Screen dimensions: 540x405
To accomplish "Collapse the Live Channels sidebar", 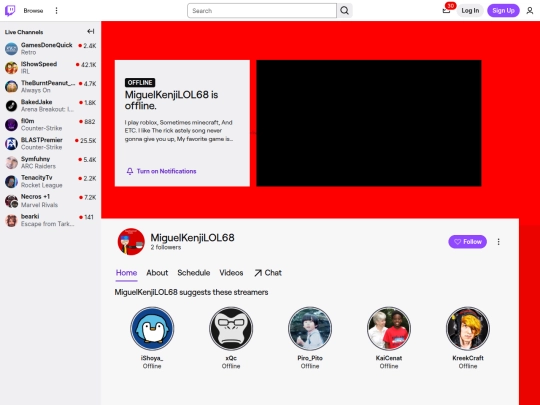I will tap(91, 32).
